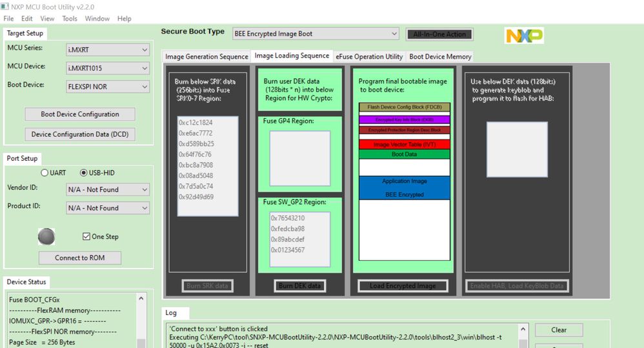Click SRK value 0xe6ac7772

[x=196, y=133]
